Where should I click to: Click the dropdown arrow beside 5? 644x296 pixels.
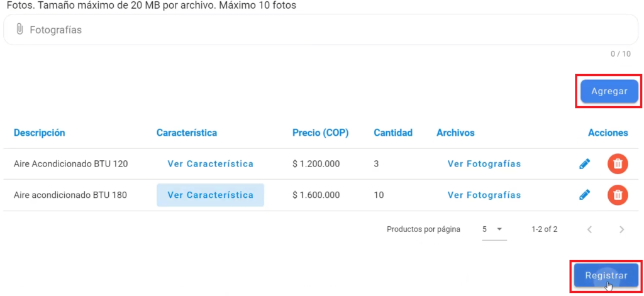pyautogui.click(x=499, y=229)
